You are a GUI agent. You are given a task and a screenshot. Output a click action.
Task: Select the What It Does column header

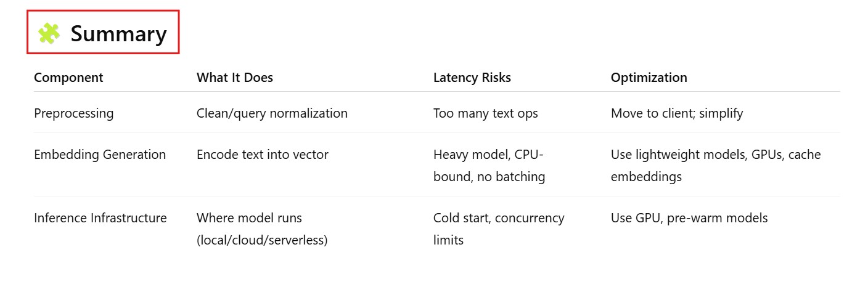[x=234, y=78]
